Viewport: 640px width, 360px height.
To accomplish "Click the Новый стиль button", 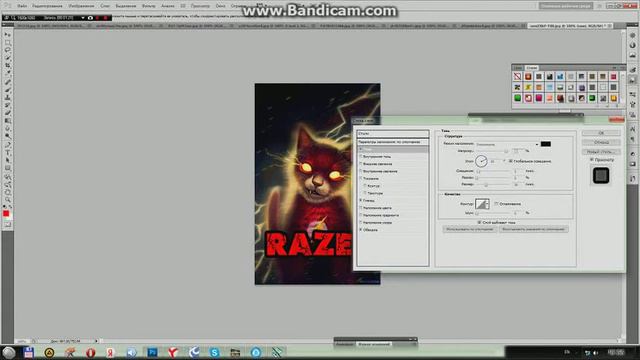I will (601, 152).
